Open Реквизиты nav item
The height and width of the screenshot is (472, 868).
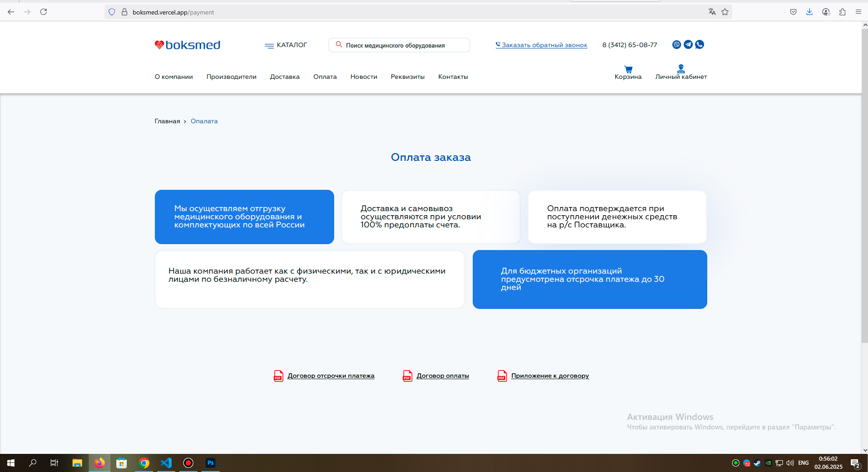(x=408, y=77)
